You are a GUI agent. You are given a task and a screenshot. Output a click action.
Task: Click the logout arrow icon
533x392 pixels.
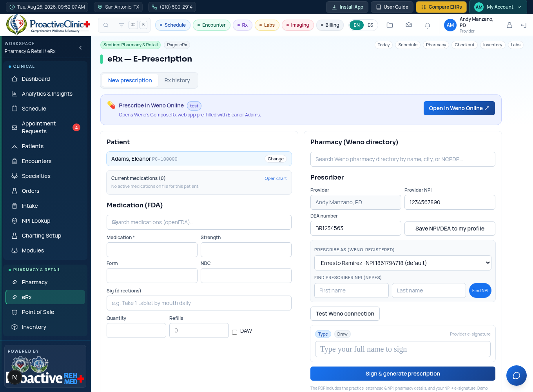[x=524, y=25]
